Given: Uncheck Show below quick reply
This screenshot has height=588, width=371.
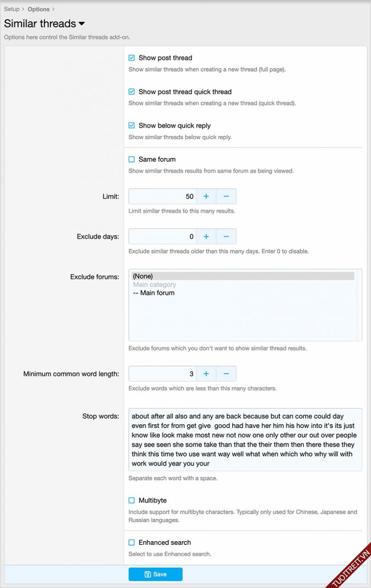Looking at the screenshot, I should [x=132, y=125].
